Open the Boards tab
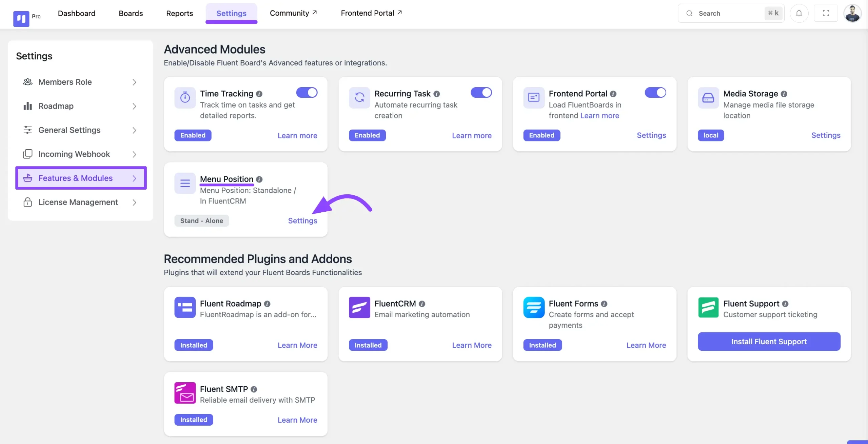Viewport: 868px width, 444px height. [131, 13]
